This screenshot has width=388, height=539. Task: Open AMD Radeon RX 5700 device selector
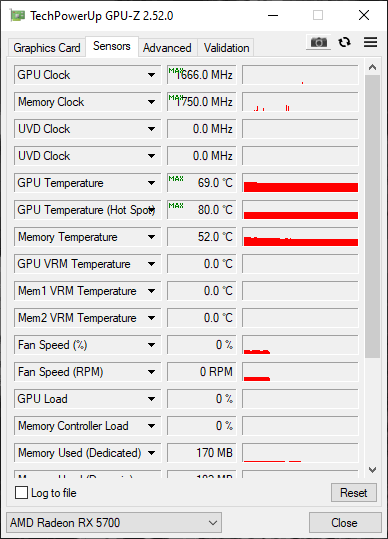[114, 523]
